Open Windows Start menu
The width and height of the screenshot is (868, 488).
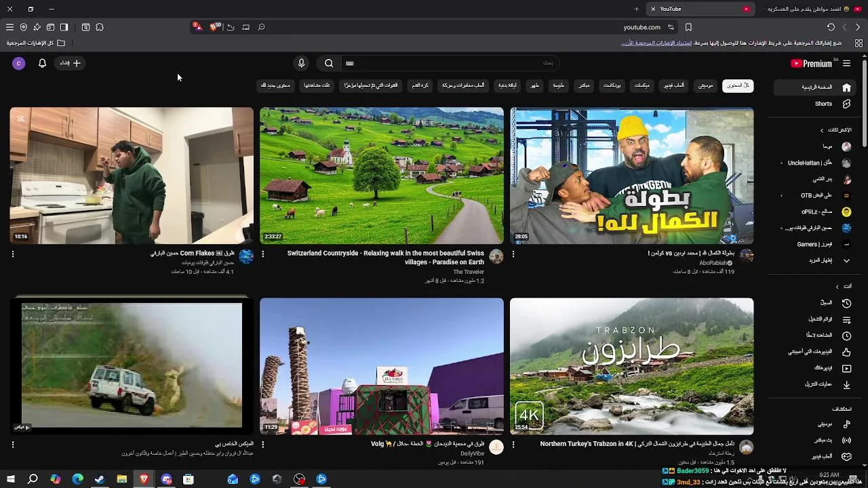tap(10, 479)
